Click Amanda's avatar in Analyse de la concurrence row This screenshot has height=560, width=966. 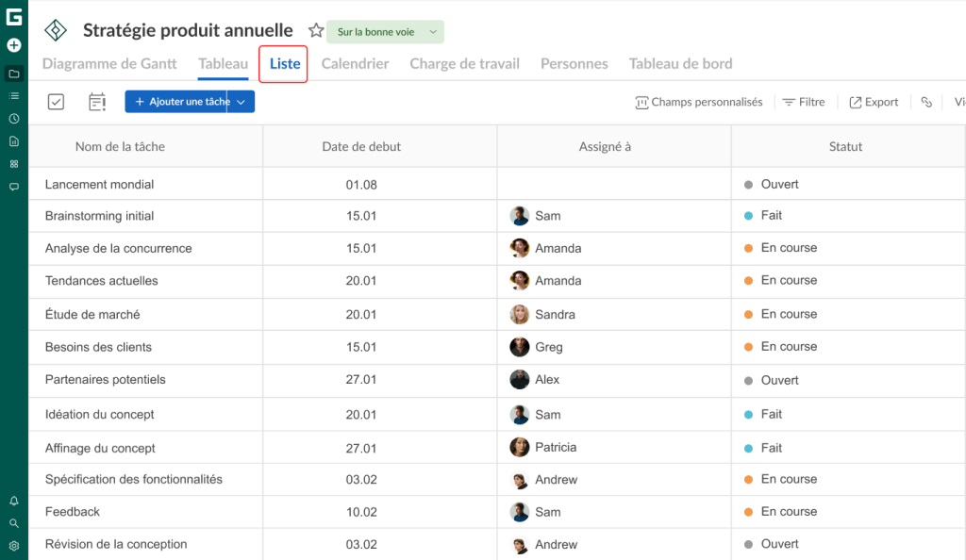pyautogui.click(x=520, y=248)
